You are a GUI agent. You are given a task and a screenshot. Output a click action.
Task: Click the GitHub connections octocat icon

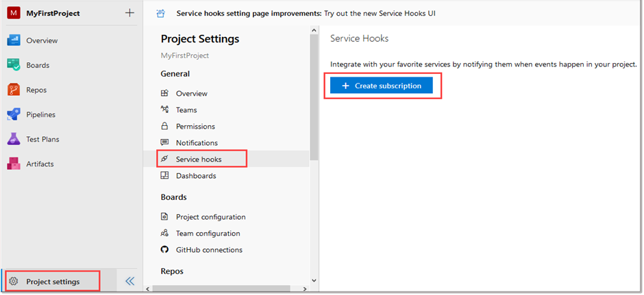(x=164, y=249)
